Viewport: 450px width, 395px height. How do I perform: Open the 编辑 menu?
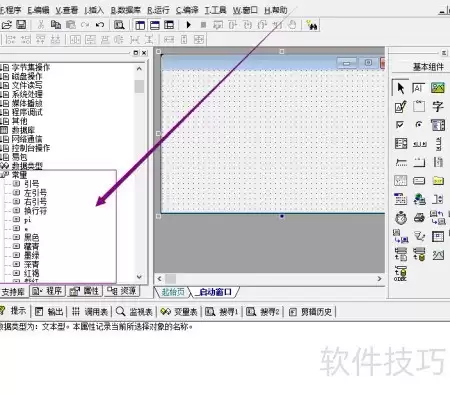[x=38, y=10]
